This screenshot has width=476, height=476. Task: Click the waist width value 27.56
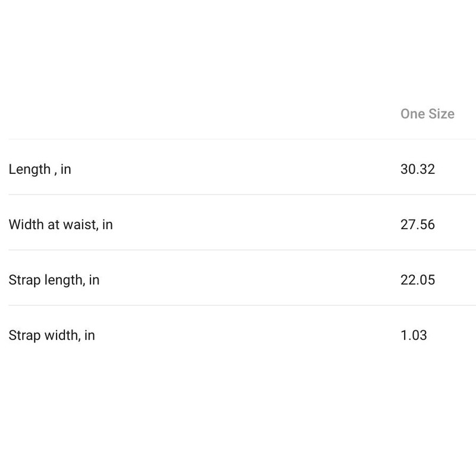click(418, 224)
